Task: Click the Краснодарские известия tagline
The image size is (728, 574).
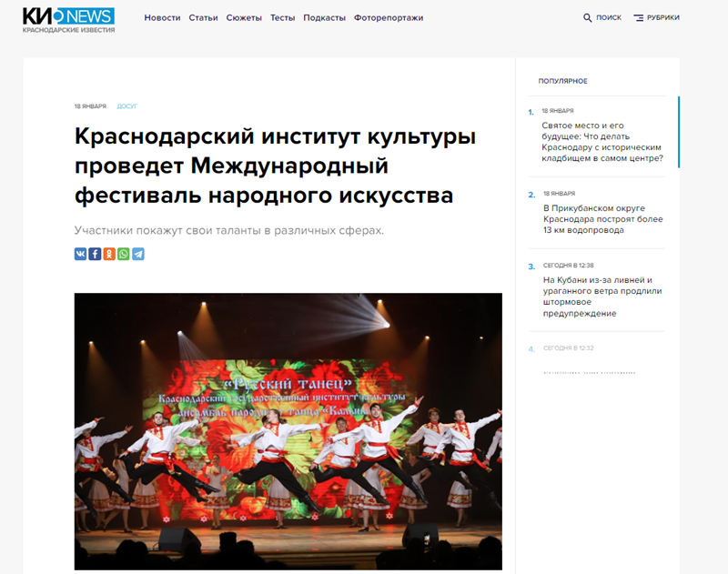Action: 69,30
